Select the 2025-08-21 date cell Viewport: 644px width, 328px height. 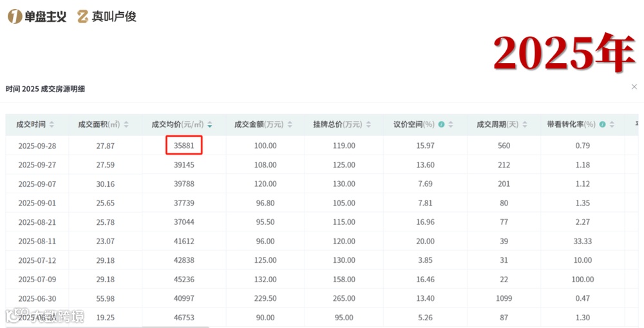pyautogui.click(x=37, y=222)
